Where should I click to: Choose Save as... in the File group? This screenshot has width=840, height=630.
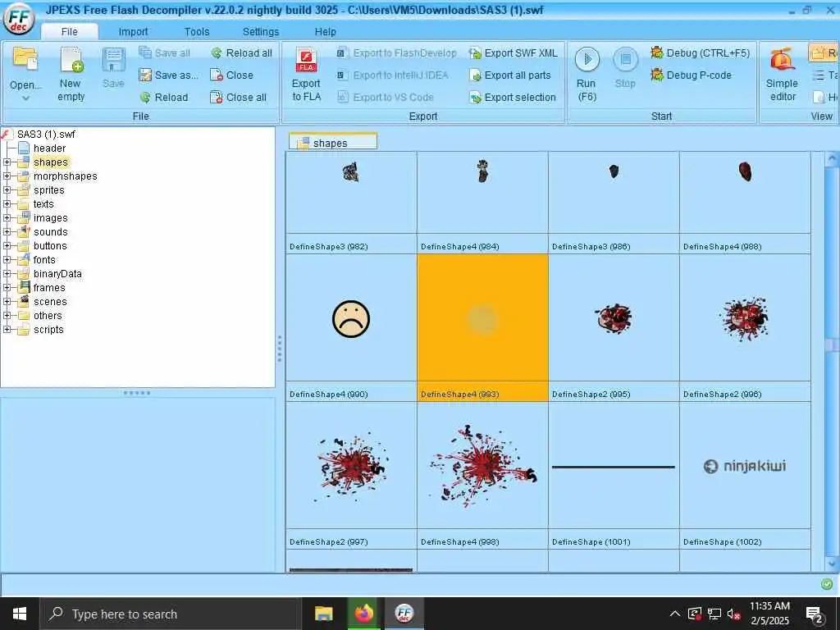(168, 75)
